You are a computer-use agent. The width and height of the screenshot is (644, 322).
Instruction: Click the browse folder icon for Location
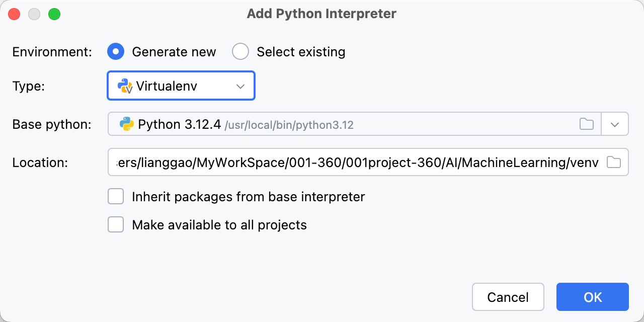pos(613,162)
